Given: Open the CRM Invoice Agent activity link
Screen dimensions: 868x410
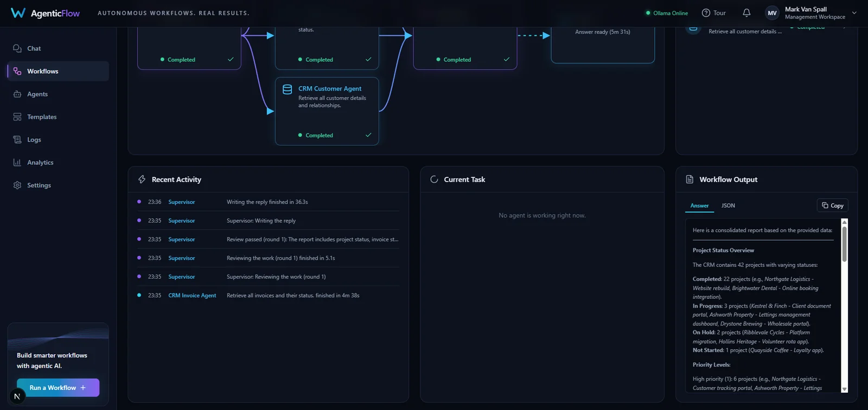Looking at the screenshot, I should tap(192, 296).
